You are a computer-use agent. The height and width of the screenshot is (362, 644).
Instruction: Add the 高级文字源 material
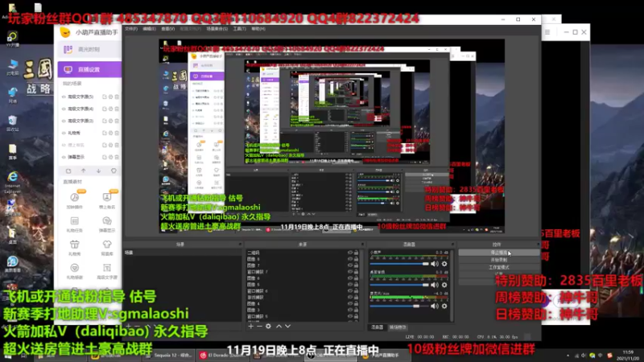click(107, 271)
